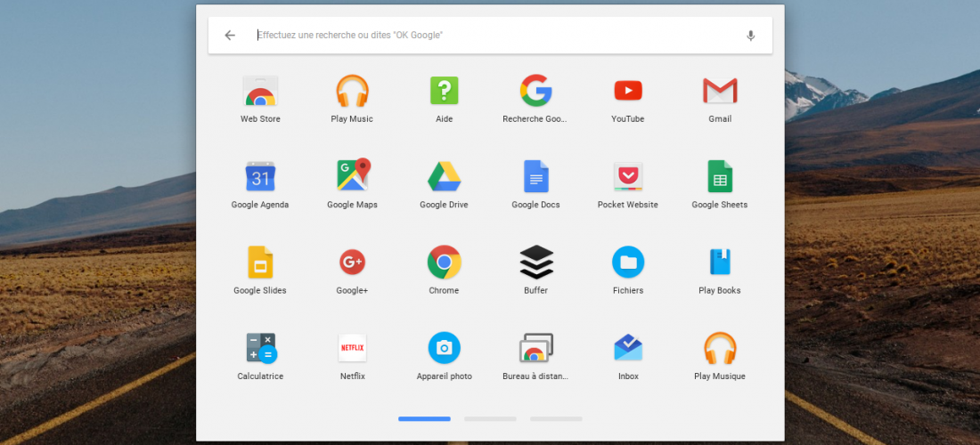Open Play Books app
The image size is (980, 445).
[720, 263]
